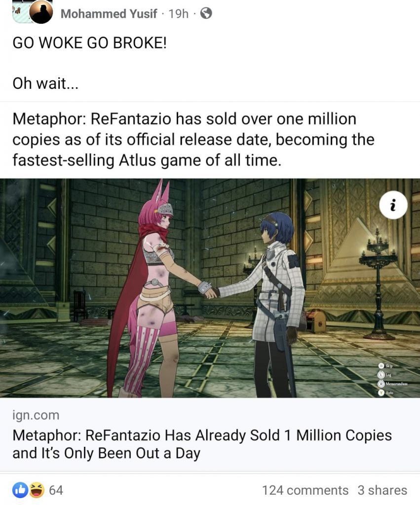Image resolution: width=420 pixels, height=505 pixels.
Task: Click the public globe privacy icon
Action: pos(206,13)
